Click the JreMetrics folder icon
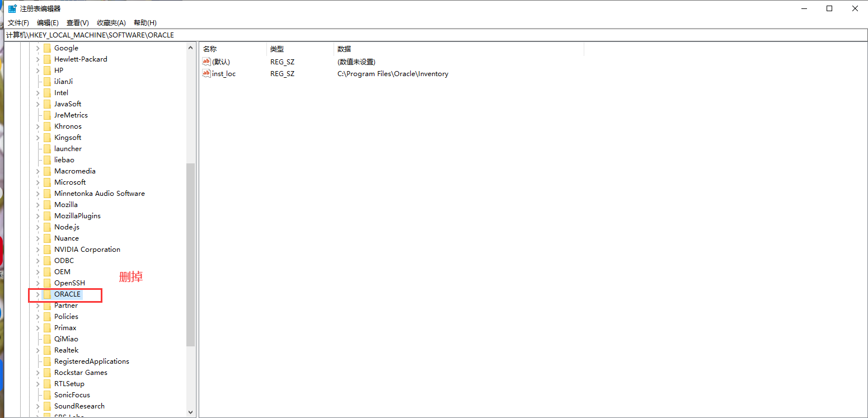Screen dimensions: 868x418 click(48, 115)
